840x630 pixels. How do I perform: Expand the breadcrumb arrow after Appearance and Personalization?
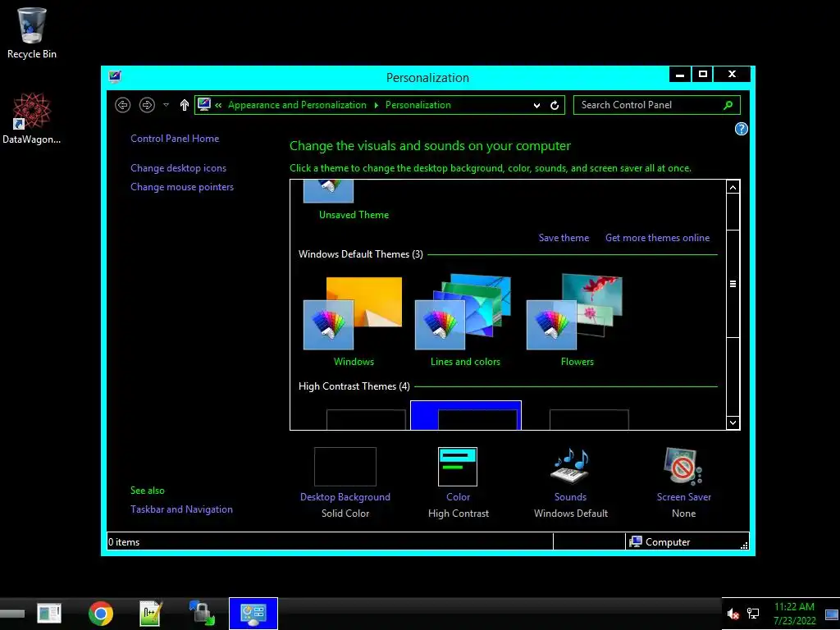[x=376, y=105]
